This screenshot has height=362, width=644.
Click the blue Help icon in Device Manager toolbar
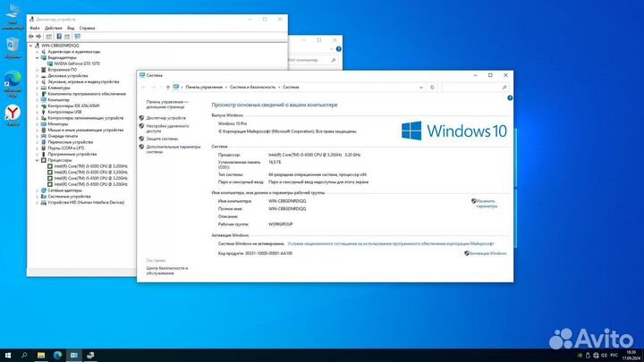(x=59, y=37)
